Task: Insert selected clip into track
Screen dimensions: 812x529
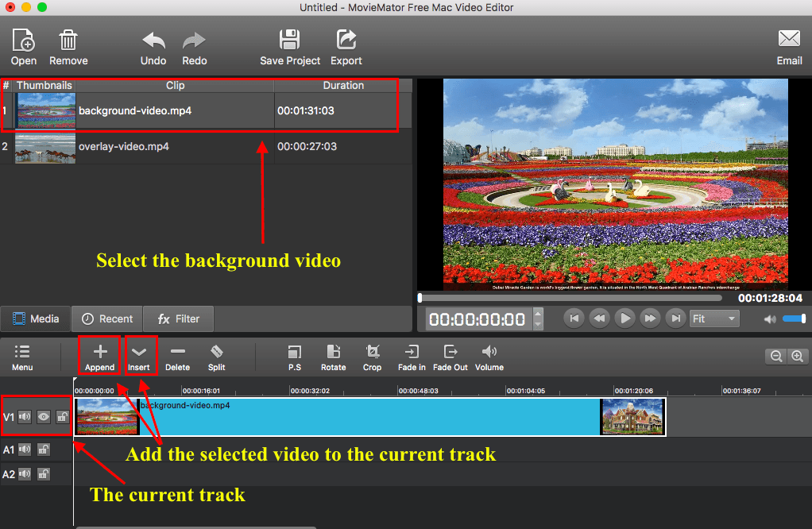Action: pos(139,357)
